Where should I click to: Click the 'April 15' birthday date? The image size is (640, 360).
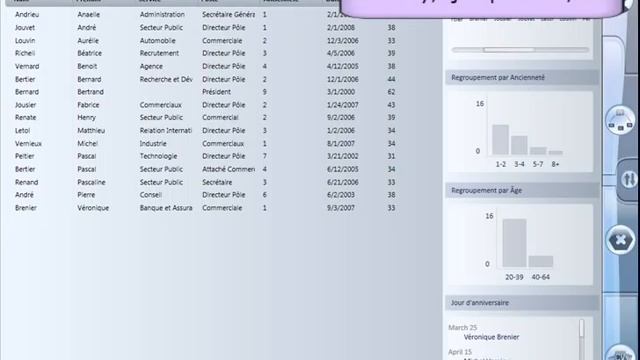[460, 352]
